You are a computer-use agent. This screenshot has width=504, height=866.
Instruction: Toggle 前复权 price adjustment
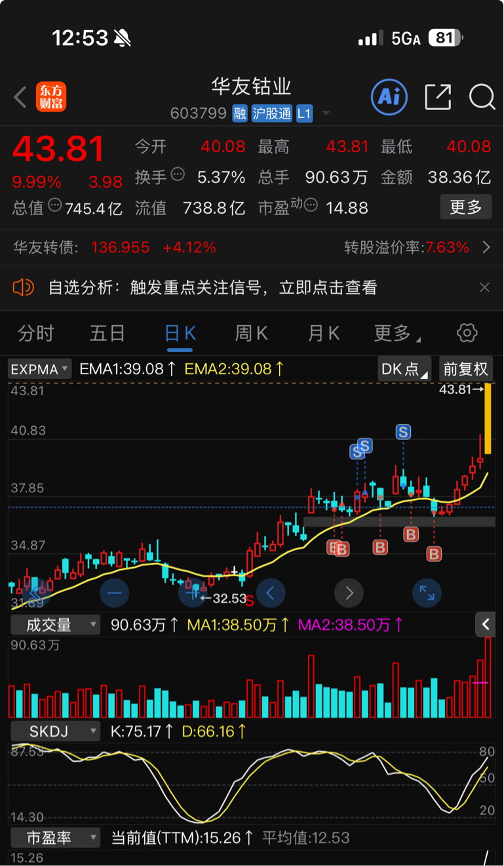(465, 369)
